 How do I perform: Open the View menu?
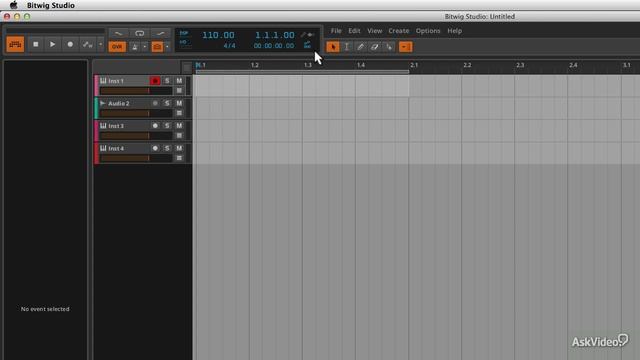[x=374, y=31]
